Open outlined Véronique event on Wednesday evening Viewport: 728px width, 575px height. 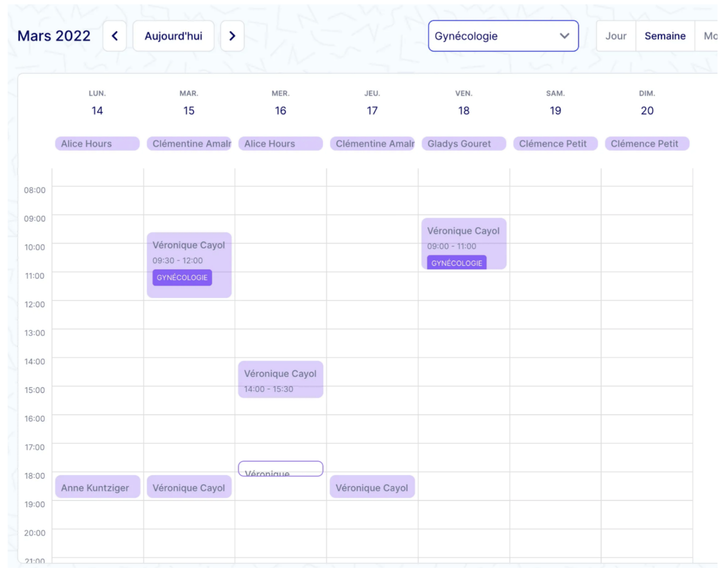coord(280,469)
